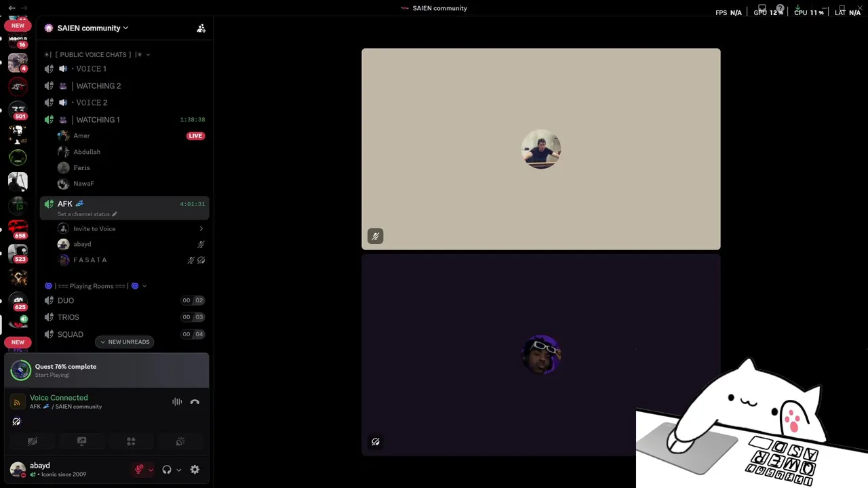The height and width of the screenshot is (488, 868).
Task: Collapse the Playing Rooms category
Action: [96, 286]
